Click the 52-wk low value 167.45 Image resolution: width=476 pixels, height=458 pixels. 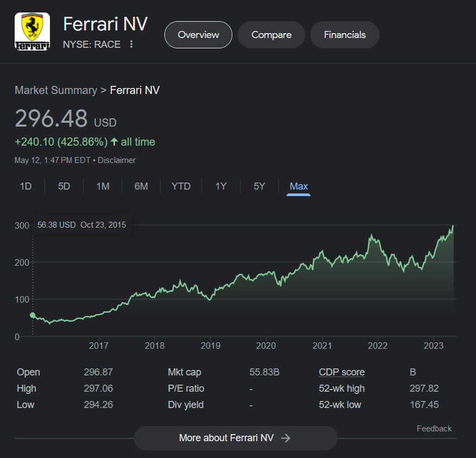pos(424,405)
